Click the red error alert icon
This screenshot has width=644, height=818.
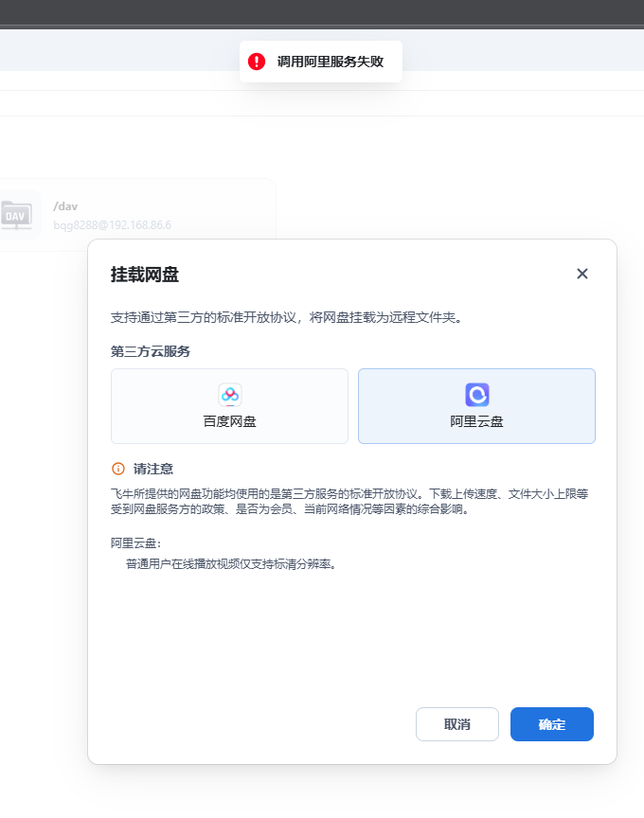click(257, 62)
